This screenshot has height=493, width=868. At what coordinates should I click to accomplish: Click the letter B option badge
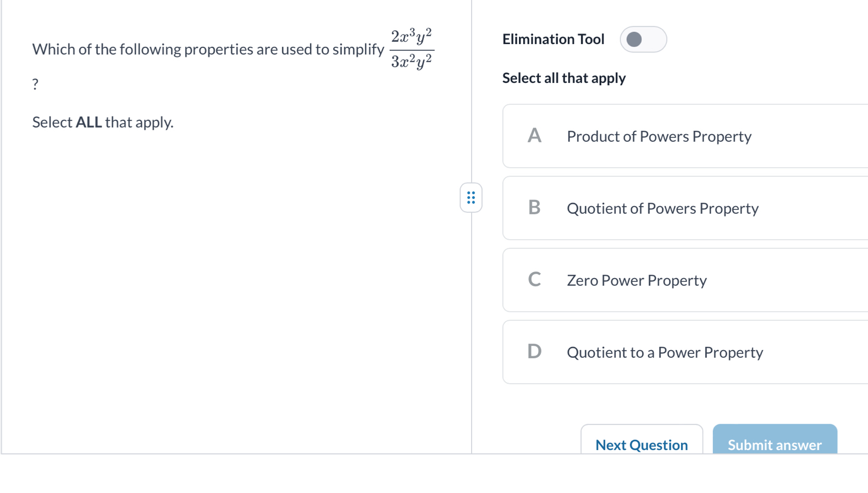point(534,208)
